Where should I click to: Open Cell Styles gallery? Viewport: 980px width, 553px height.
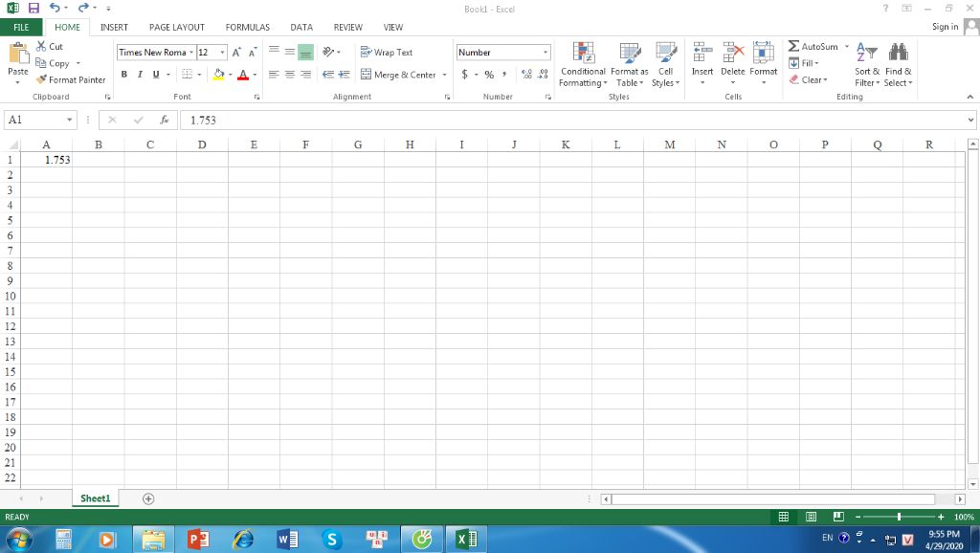[666, 65]
